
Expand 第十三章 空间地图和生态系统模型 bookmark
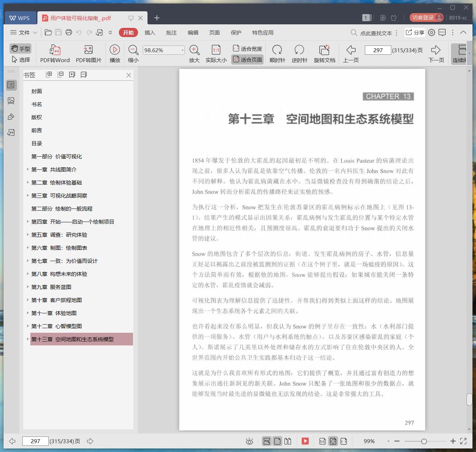[28, 339]
